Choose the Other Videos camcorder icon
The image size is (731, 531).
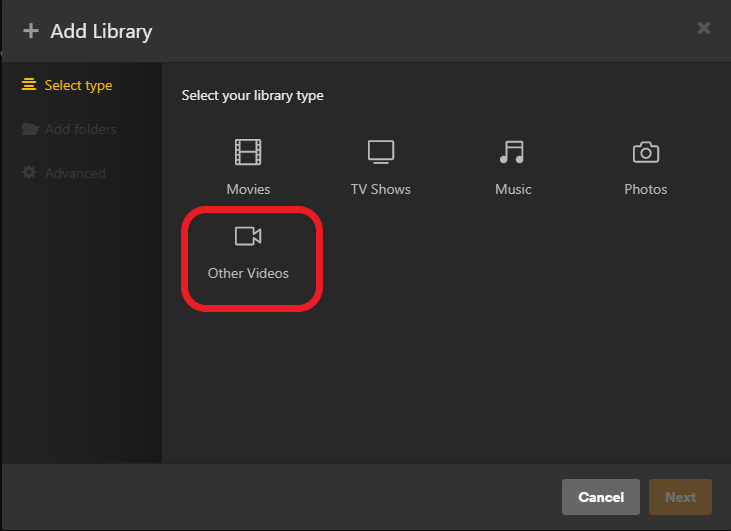(248, 236)
